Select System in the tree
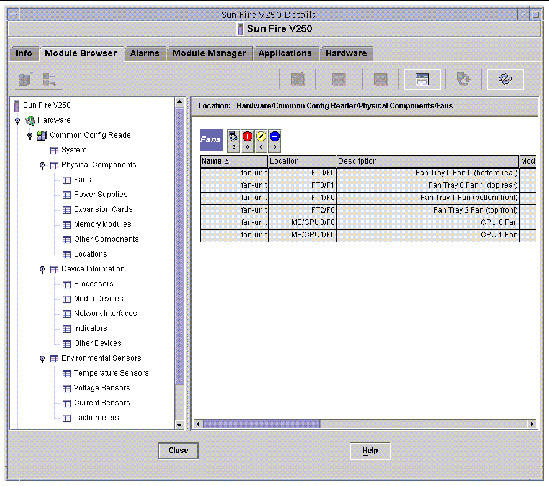549x486 pixels. (73, 150)
